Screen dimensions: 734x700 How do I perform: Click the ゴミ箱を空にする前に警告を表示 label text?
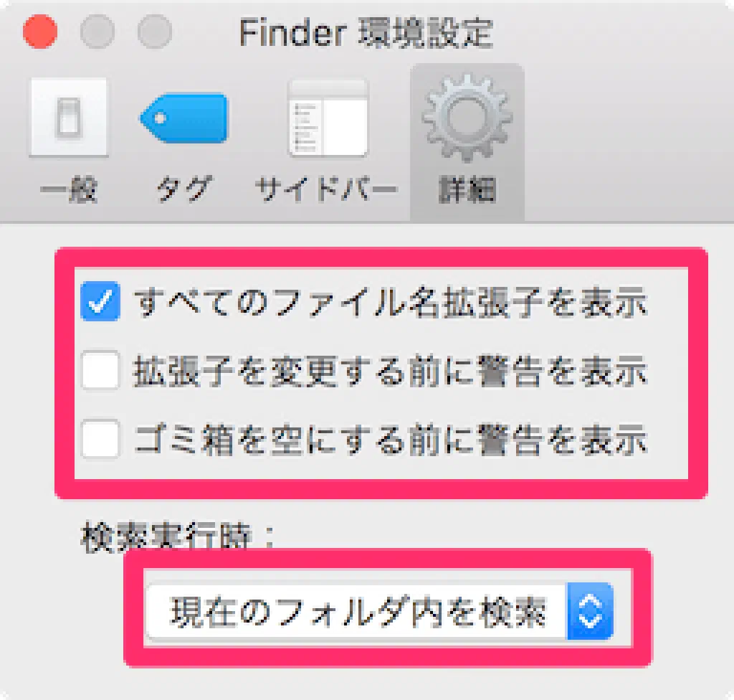pos(391,440)
